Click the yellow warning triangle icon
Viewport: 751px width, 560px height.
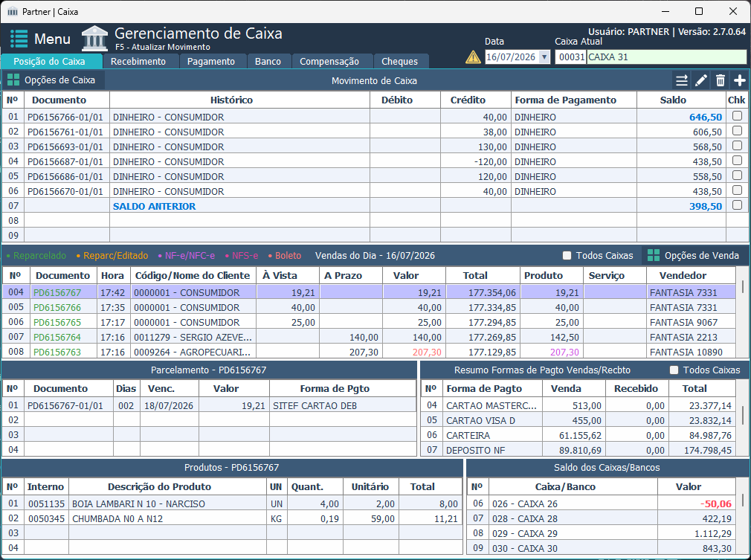pos(473,57)
